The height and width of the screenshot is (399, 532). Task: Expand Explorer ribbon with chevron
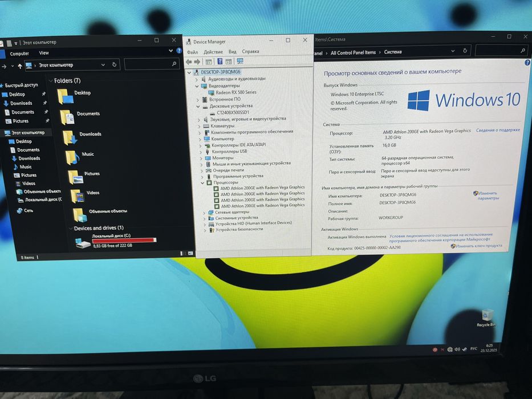(x=170, y=51)
